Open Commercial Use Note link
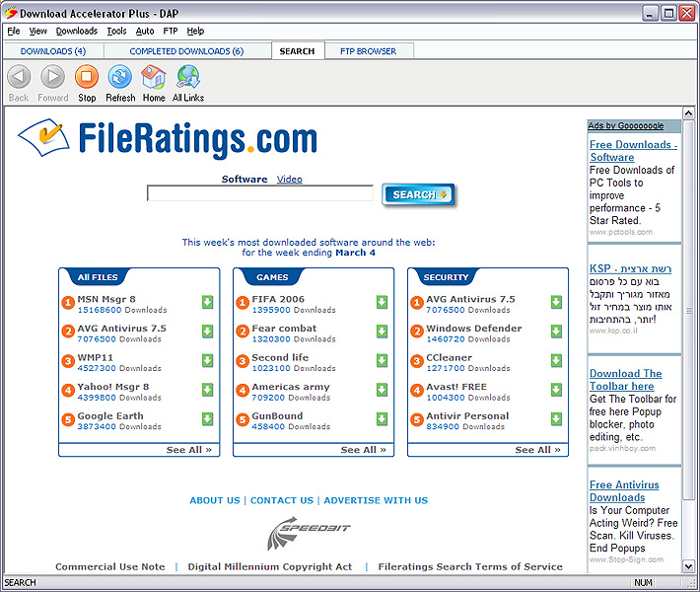This screenshot has width=700, height=592. tap(110, 566)
